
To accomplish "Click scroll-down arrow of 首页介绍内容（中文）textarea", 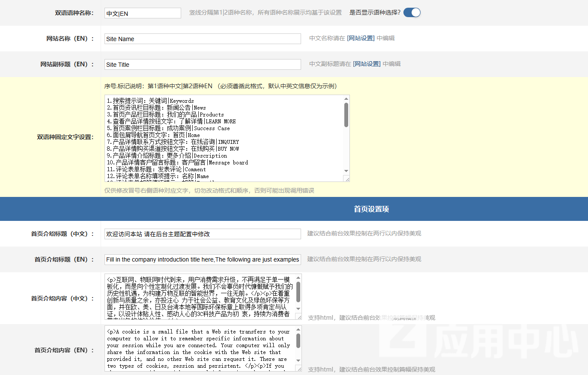I will click(x=298, y=309).
